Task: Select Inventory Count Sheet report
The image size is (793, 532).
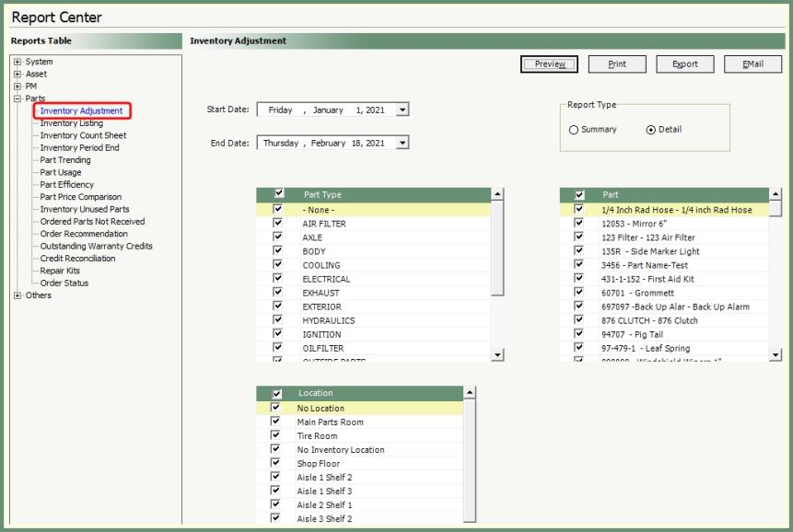Action: 84,135
